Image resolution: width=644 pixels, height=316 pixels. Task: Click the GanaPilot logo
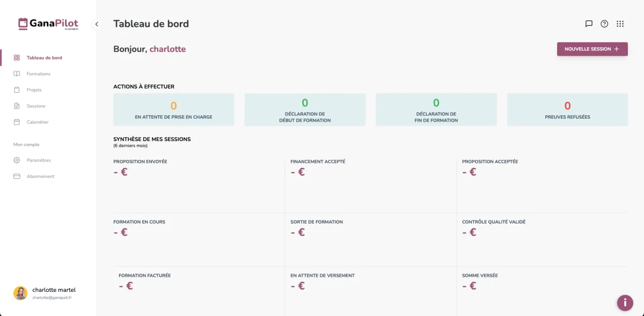(x=48, y=24)
